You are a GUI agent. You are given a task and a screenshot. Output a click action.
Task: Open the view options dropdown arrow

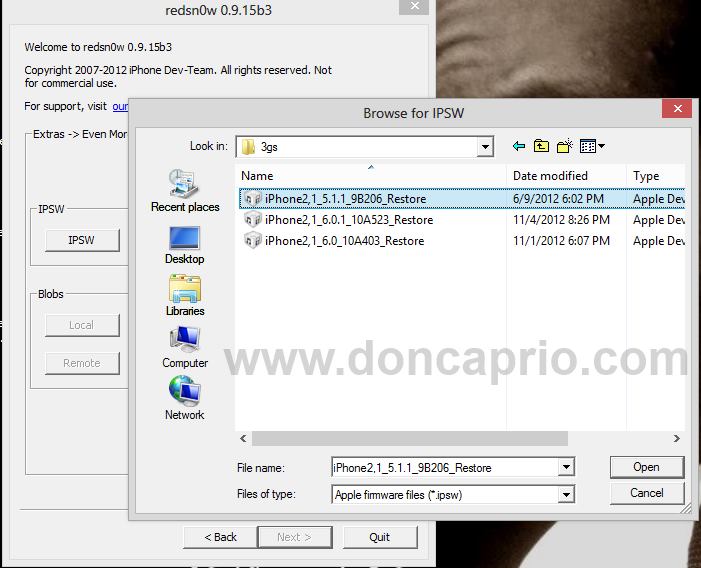[601, 146]
